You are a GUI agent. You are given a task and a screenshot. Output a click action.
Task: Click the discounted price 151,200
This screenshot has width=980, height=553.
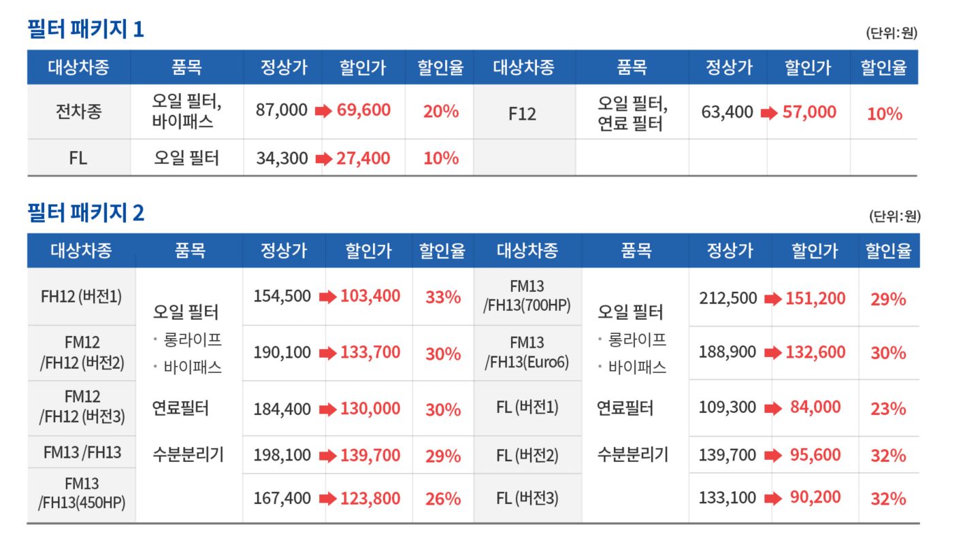point(815,299)
